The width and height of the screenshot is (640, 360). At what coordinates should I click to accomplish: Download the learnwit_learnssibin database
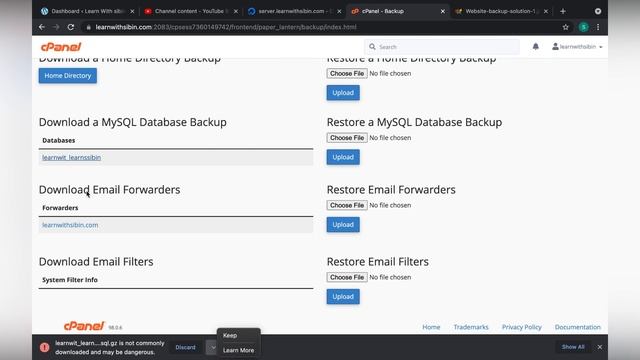pyautogui.click(x=71, y=157)
